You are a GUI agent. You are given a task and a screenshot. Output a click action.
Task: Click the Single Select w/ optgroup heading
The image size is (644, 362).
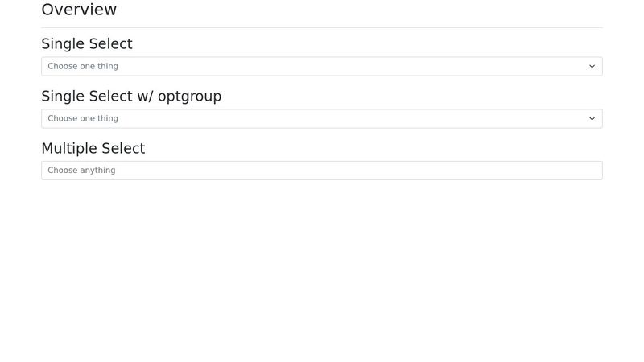click(131, 96)
